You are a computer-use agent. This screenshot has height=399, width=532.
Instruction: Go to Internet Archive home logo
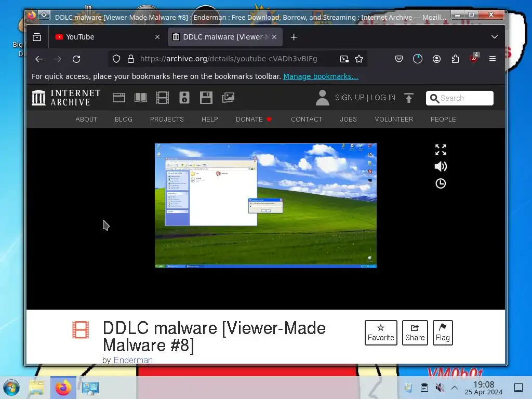pos(66,98)
